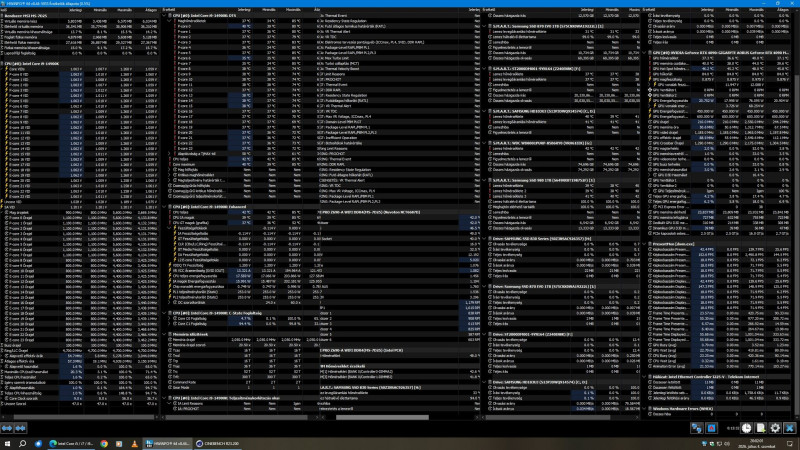Collapse the CPU Intel Core i9-14900K: DTS group
Image resolution: width=800 pixels, height=450 pixels.
[165, 15]
